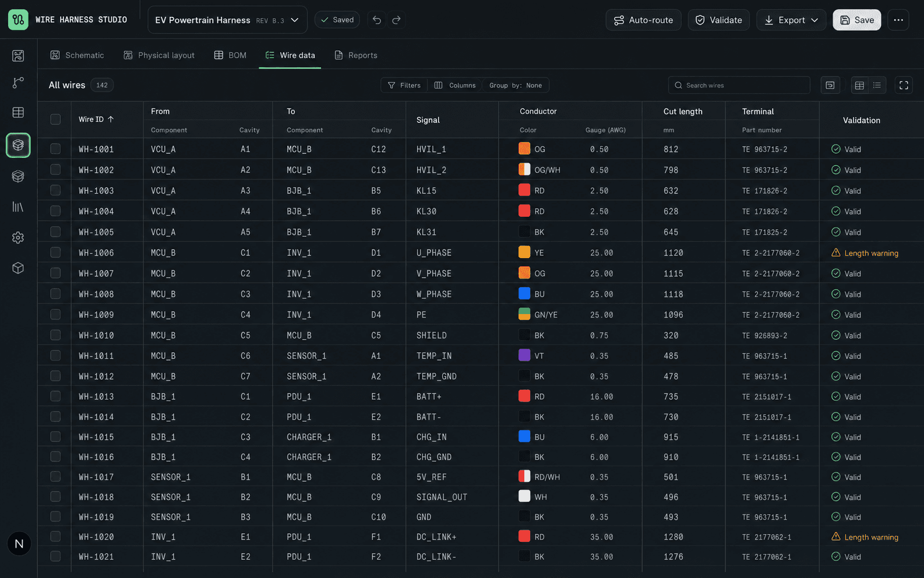The width and height of the screenshot is (924, 578).
Task: Go to the BOM tab
Action: tap(231, 55)
